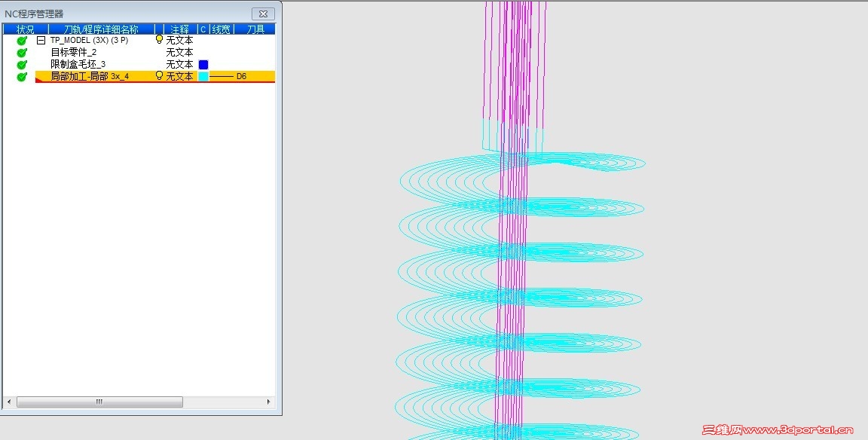Click the 无文本 comment of 局部加工-局部 3x_4
Image resolution: width=868 pixels, height=440 pixels.
[x=179, y=76]
